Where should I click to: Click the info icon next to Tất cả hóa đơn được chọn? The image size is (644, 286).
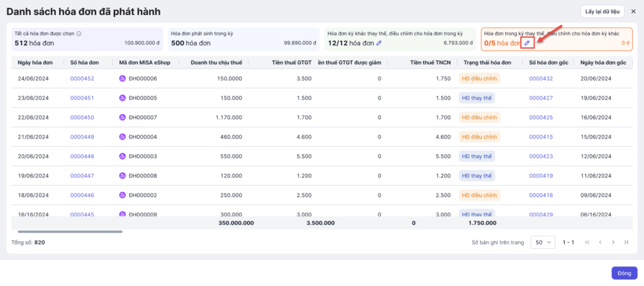tap(79, 33)
